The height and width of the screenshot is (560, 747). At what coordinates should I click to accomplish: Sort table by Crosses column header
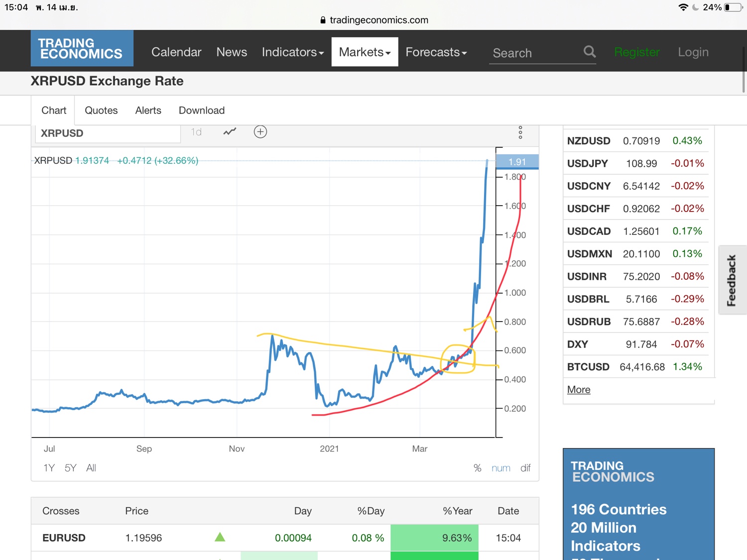click(x=61, y=511)
